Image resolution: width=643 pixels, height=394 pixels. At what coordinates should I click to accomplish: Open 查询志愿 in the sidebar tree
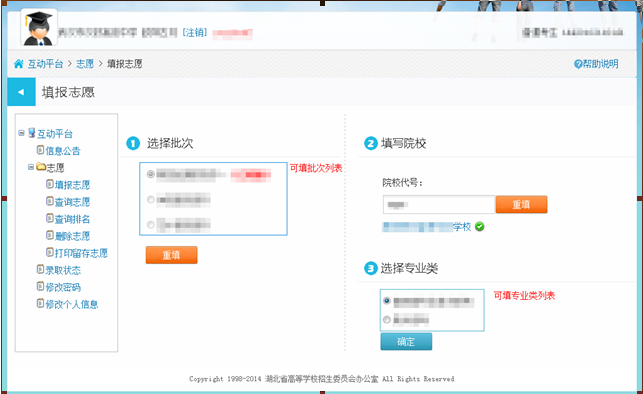tap(73, 202)
